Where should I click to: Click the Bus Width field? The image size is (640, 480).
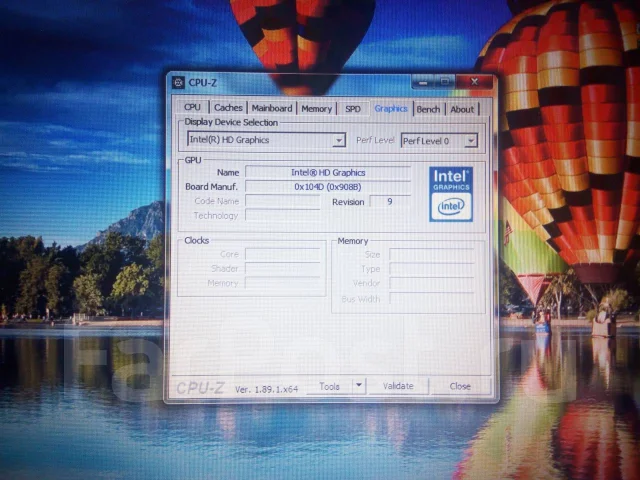pyautogui.click(x=432, y=299)
